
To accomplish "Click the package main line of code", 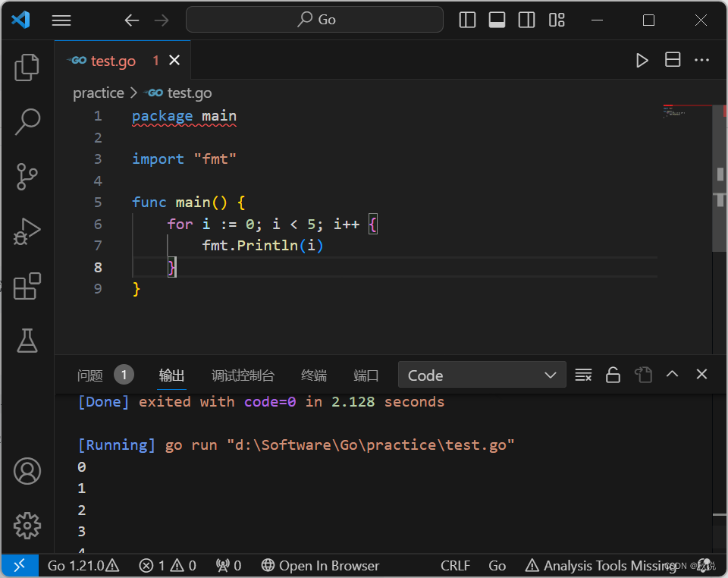I will pos(184,116).
